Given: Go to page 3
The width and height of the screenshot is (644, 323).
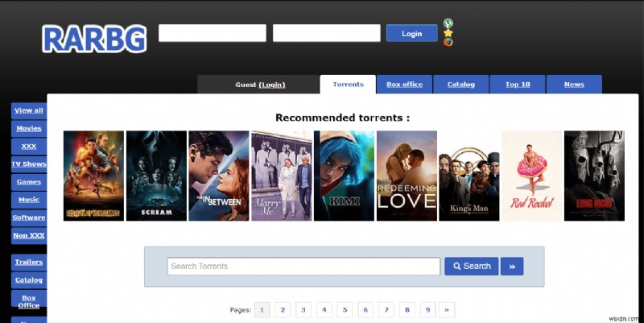Looking at the screenshot, I should 303,310.
